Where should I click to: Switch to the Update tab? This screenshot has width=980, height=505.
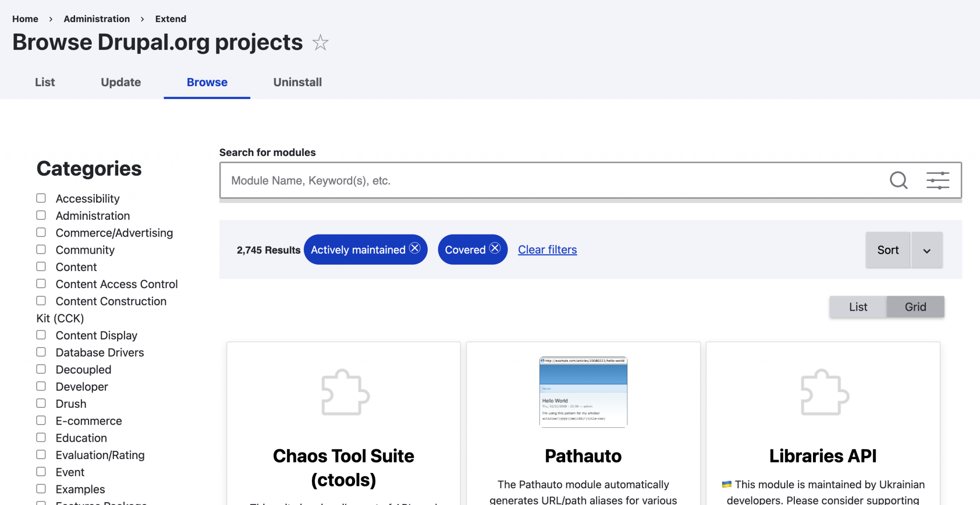121,82
